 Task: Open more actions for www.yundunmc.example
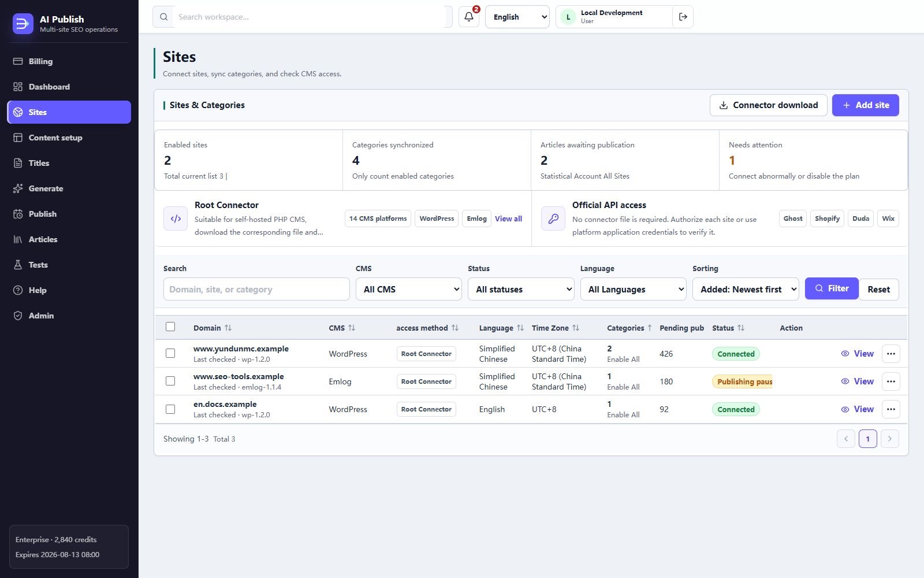891,354
